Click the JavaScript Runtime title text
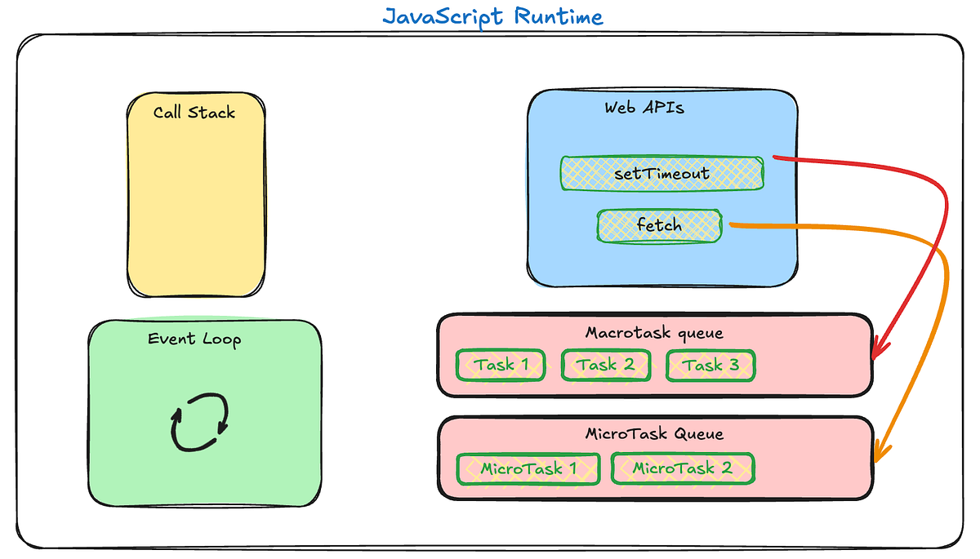 coord(494,15)
